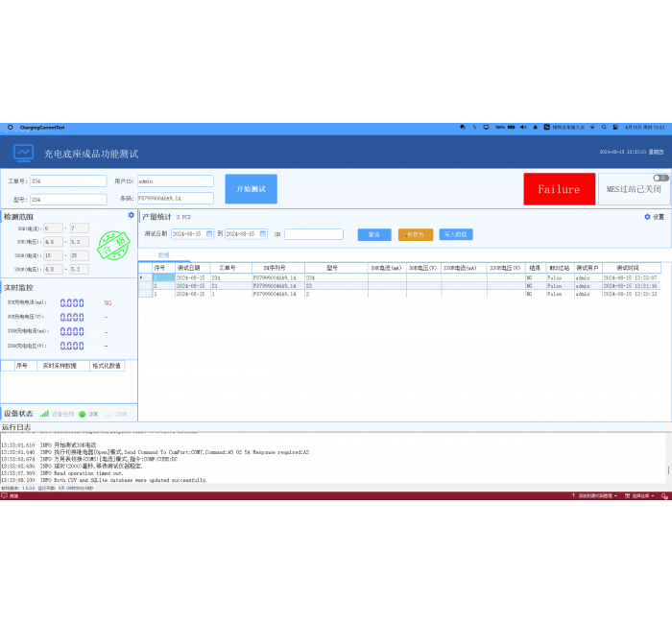Select the 数据 tab above the table
Image resolution: width=672 pixels, height=624 pixels.
[x=163, y=255]
